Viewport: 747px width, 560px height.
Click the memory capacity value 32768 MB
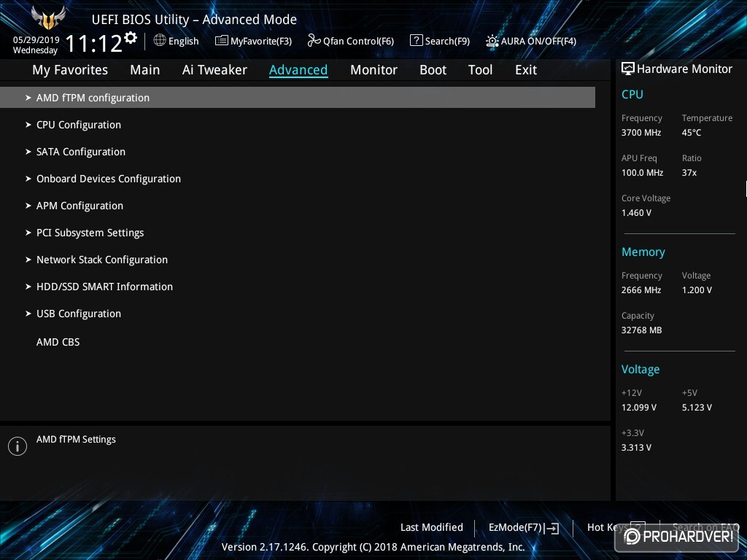click(641, 330)
